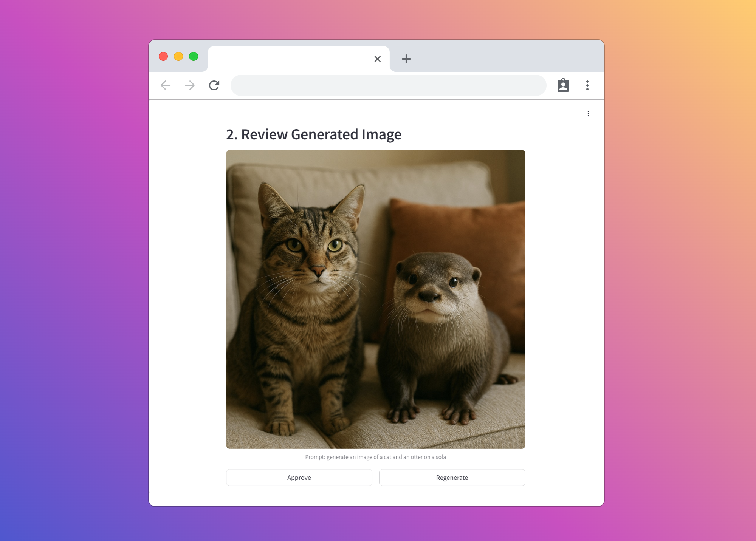Image resolution: width=756 pixels, height=541 pixels.
Task: Click the Regenerate button
Action: click(452, 478)
